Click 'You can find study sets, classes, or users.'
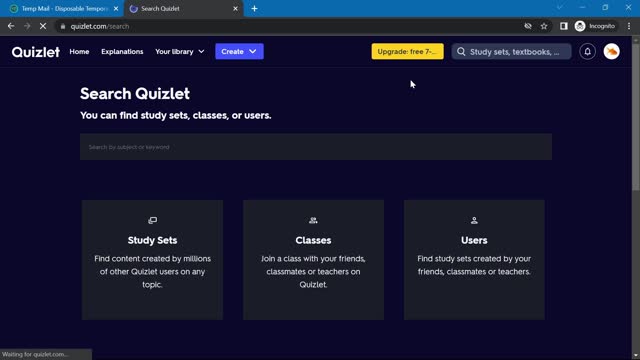This screenshot has height=360, width=640. click(176, 116)
